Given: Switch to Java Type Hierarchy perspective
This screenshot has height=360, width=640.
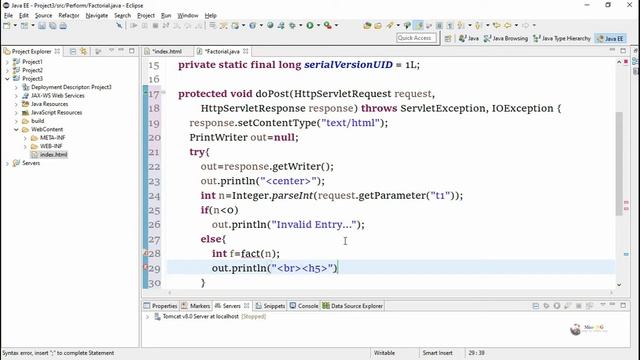Looking at the screenshot, I should tap(562, 38).
